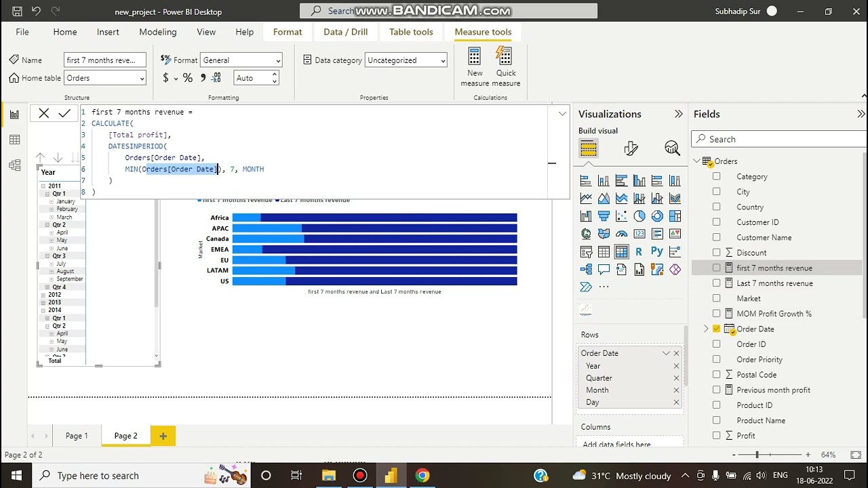Edit the measure Name field

point(105,60)
